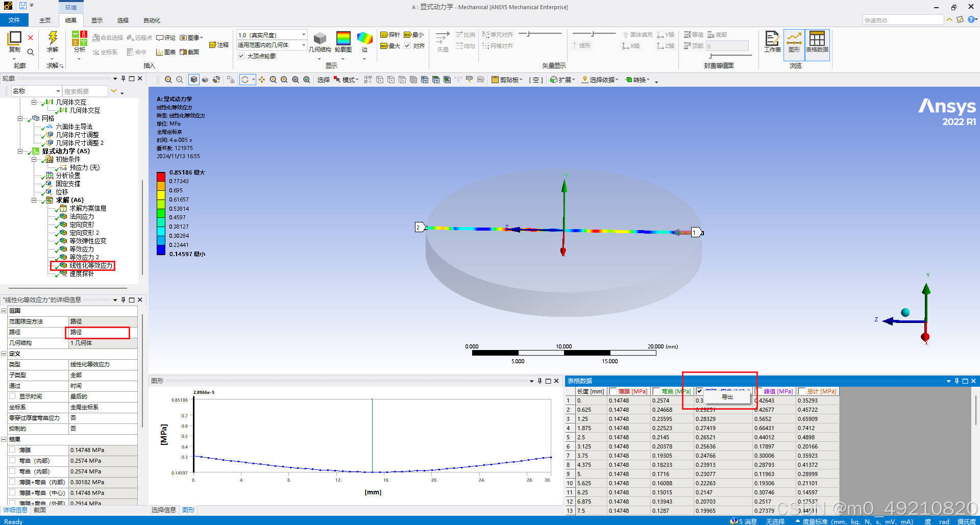Check the 薄膜 [MPa] column checkbox

(613, 391)
